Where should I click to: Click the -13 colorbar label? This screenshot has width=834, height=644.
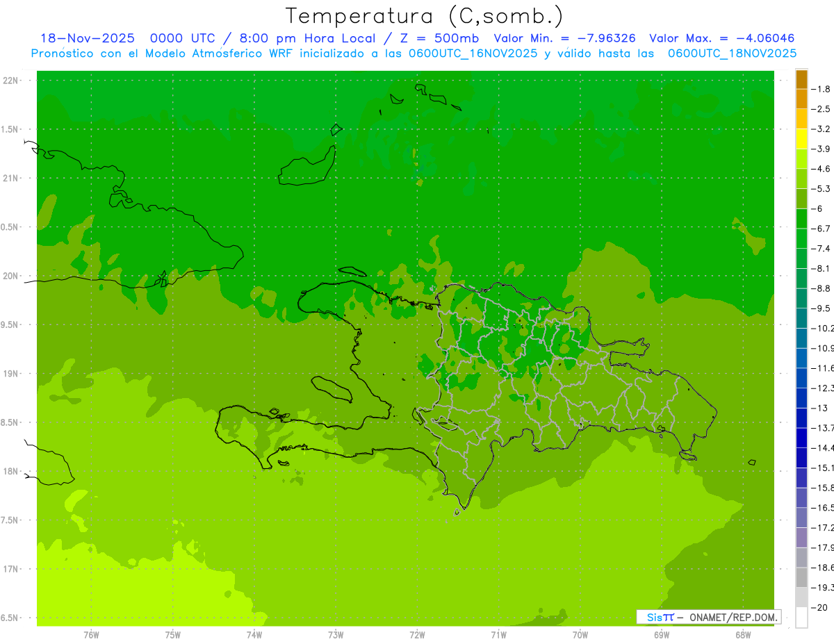point(820,408)
